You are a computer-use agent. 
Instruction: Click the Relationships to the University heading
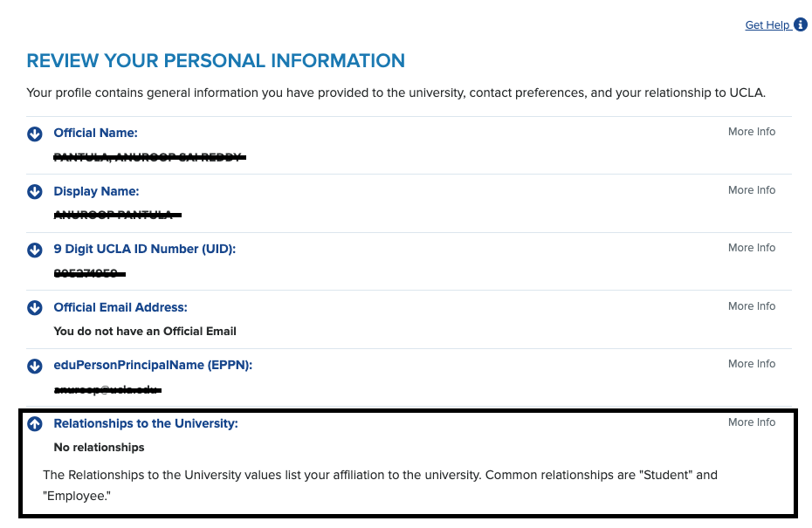pos(146,423)
